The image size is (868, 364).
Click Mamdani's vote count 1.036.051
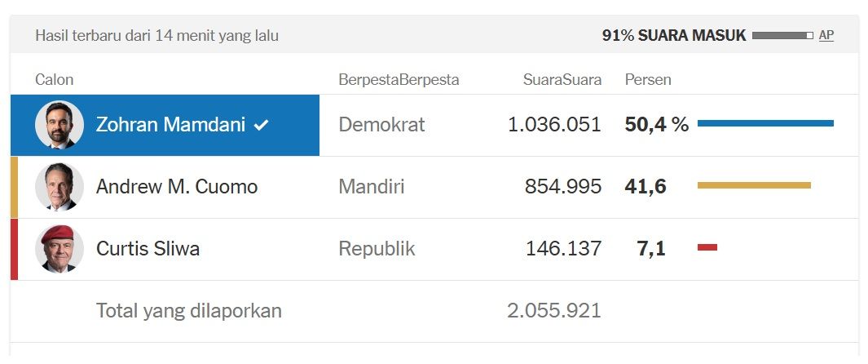pos(554,125)
